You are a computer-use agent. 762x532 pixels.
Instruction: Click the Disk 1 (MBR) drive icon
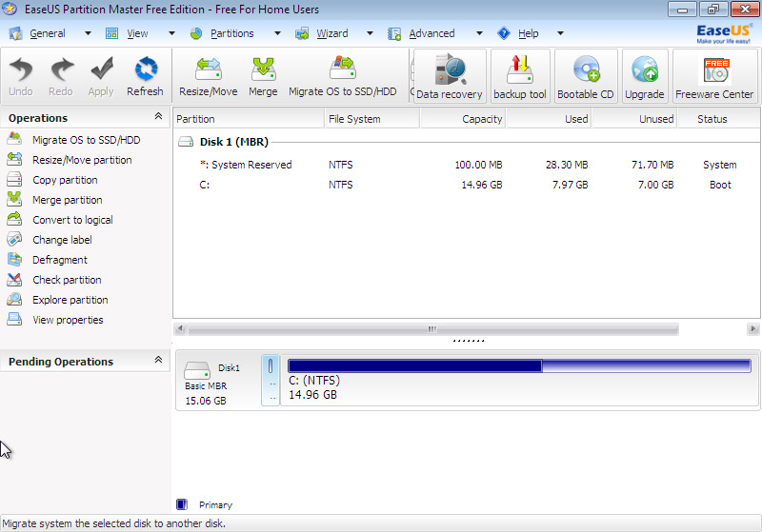[186, 142]
